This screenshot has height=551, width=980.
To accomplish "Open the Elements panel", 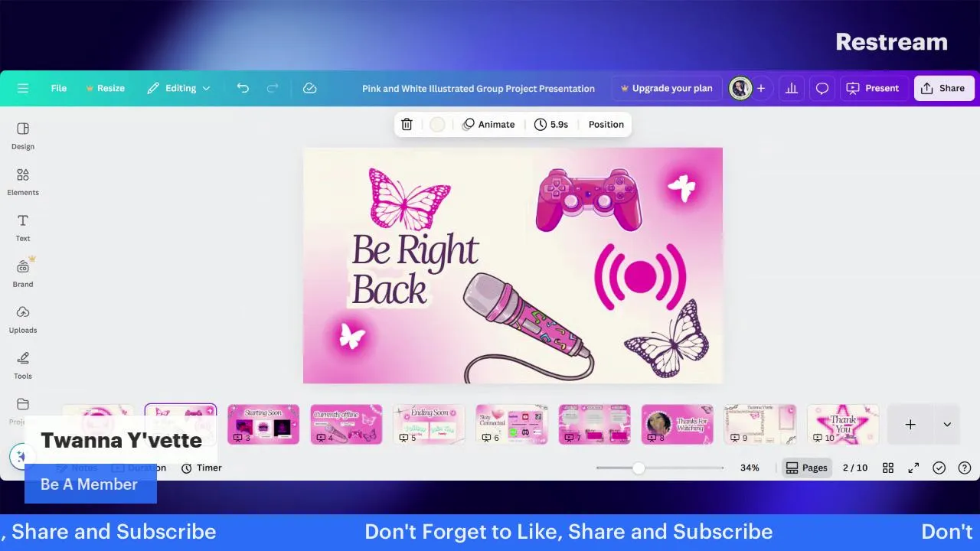I will (23, 181).
